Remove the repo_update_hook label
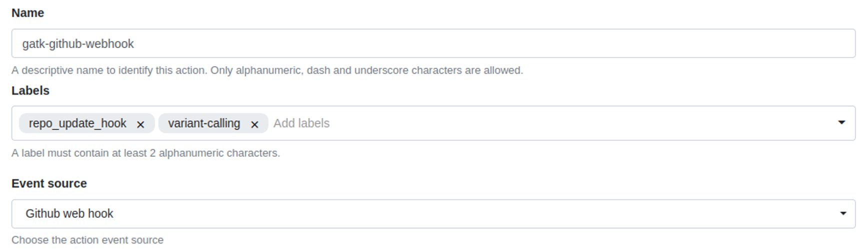 click(140, 124)
